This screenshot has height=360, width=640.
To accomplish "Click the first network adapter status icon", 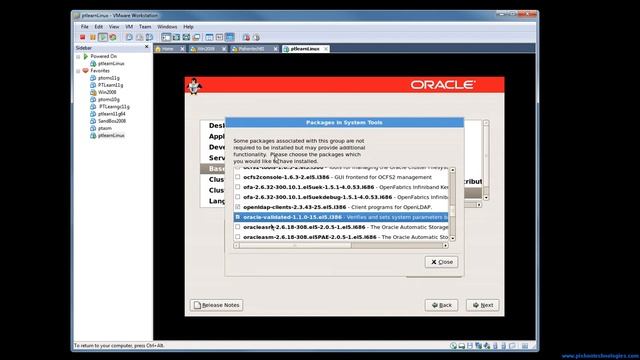I will (x=478, y=346).
